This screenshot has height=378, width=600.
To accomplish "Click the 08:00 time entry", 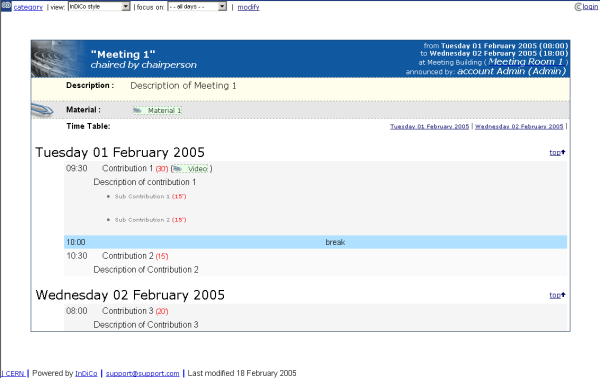I will 77,311.
